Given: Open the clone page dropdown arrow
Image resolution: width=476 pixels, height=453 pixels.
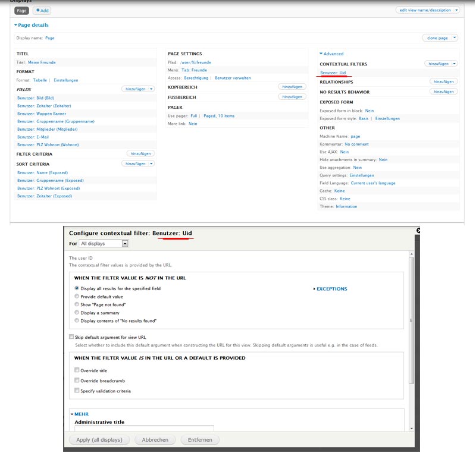Looking at the screenshot, I should [455, 37].
